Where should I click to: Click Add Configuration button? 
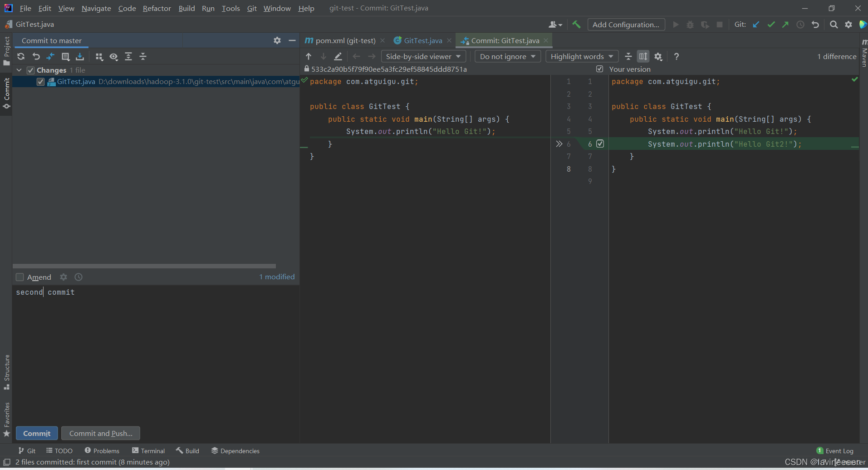[626, 25]
